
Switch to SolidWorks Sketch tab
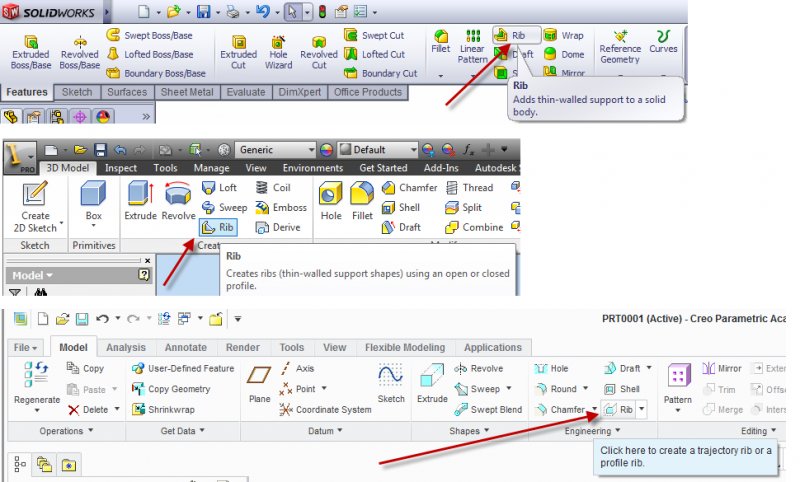[77, 92]
